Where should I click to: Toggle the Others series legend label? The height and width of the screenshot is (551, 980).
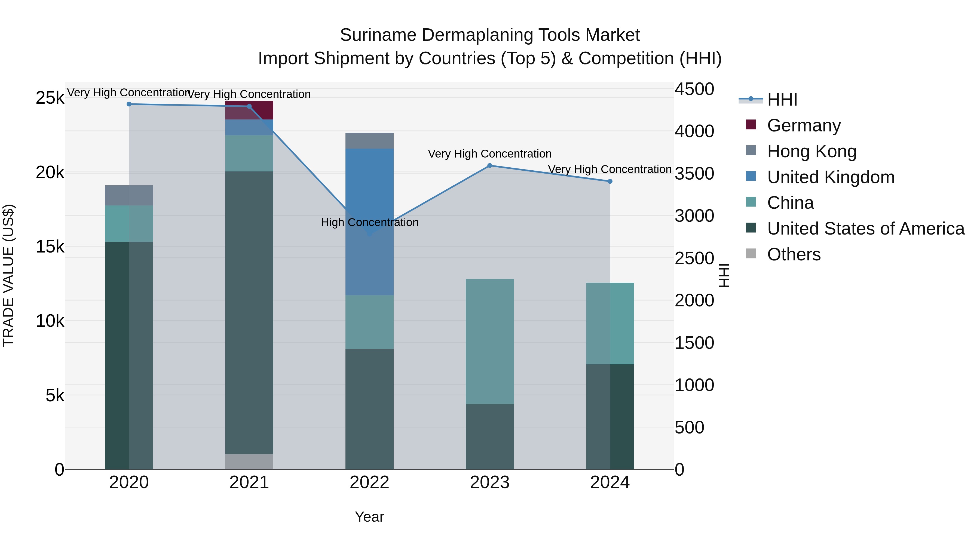(x=794, y=254)
